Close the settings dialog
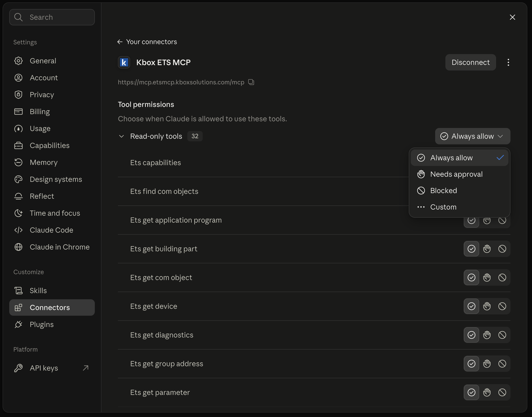Screen dimensions: 532x417 click(512, 17)
